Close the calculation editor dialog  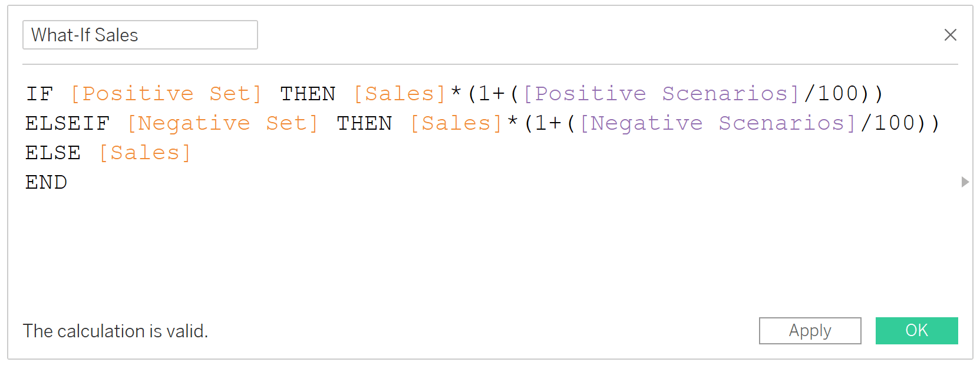point(950,35)
